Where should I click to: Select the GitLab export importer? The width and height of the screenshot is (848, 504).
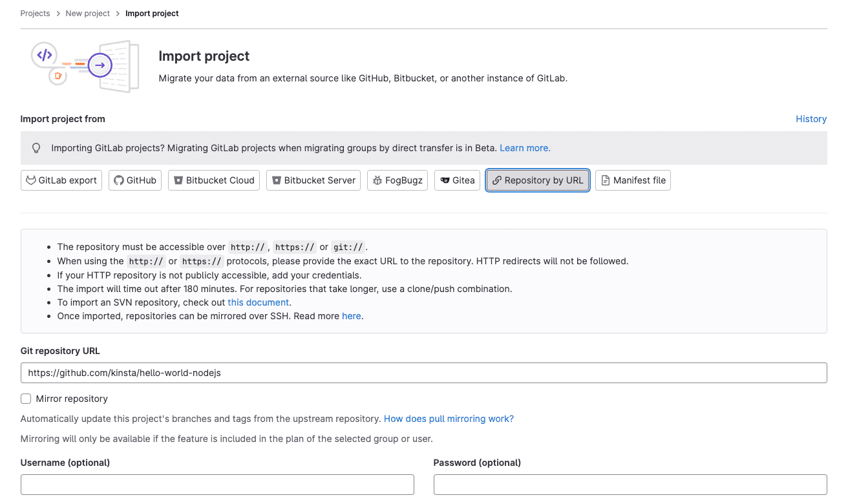(61, 180)
